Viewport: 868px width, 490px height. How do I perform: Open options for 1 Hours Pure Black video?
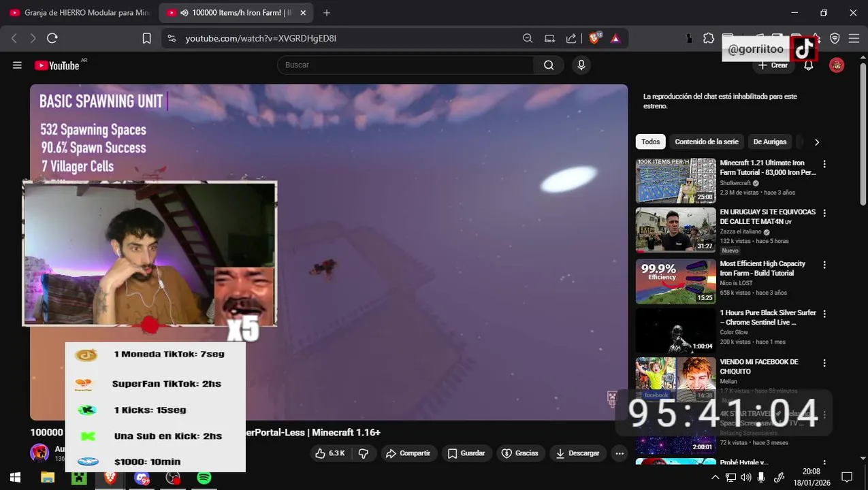point(824,314)
